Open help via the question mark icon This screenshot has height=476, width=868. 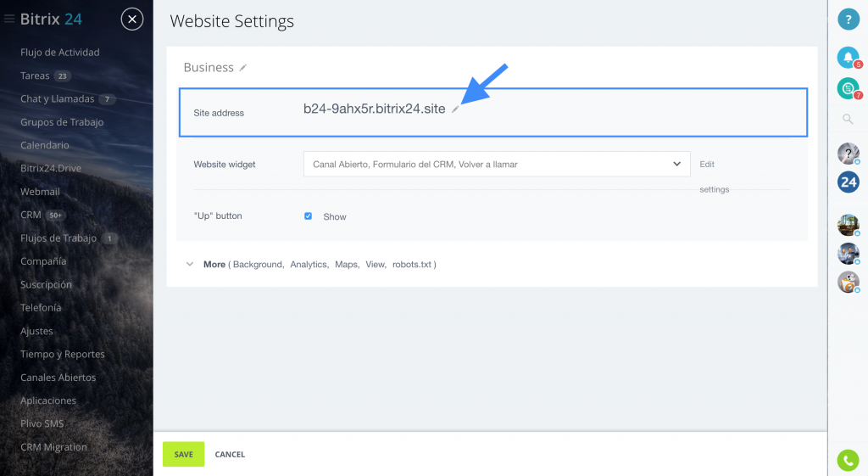pyautogui.click(x=848, y=20)
